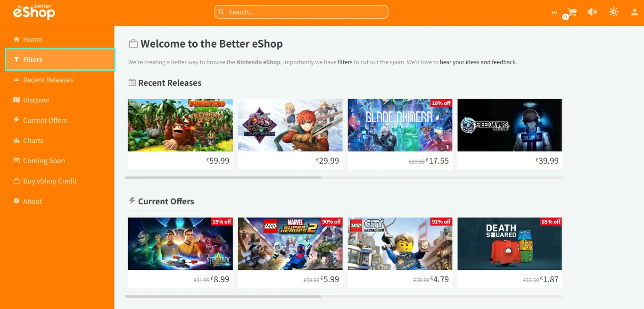Follow the 'filters' link in intro text
This screenshot has height=309, width=644.
(345, 62)
